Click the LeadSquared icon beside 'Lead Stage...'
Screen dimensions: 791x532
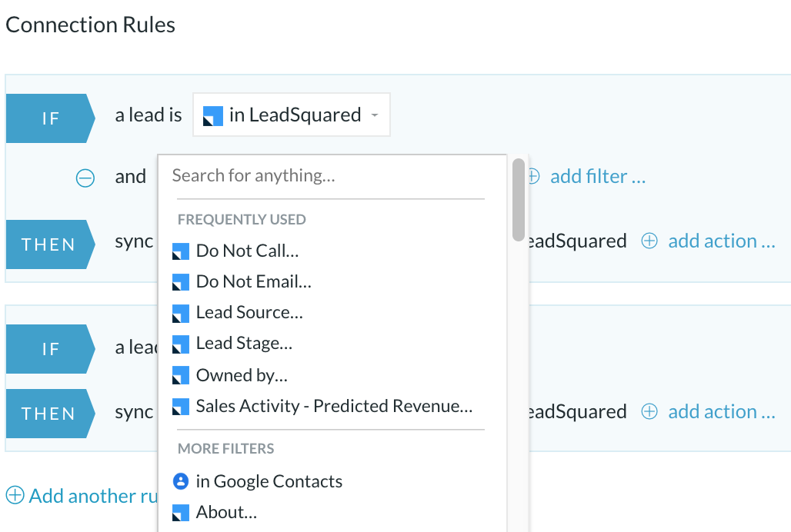point(181,344)
